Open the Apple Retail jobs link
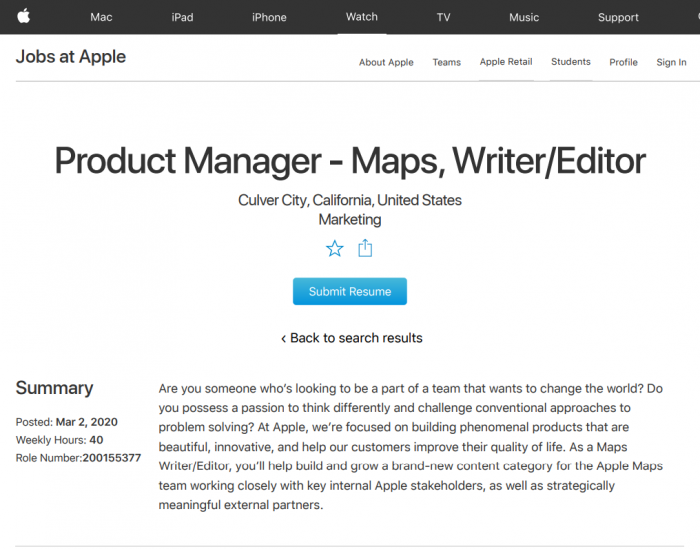Image resolution: width=700 pixels, height=549 pixels. click(x=506, y=62)
